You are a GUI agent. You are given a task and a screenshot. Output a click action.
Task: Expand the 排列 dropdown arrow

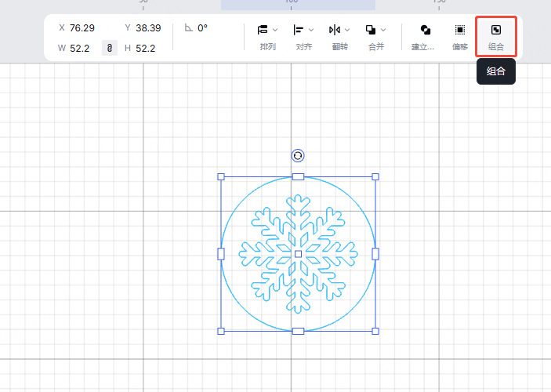click(275, 30)
